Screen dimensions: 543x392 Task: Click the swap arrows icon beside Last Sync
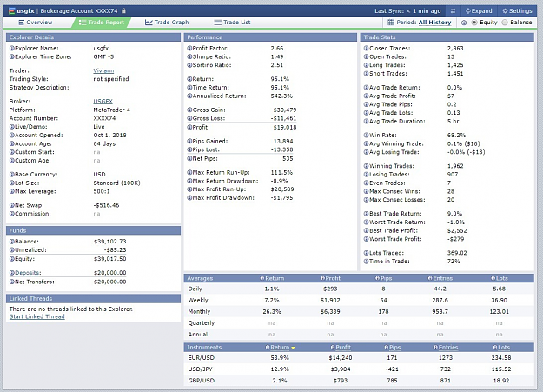tap(453, 10)
